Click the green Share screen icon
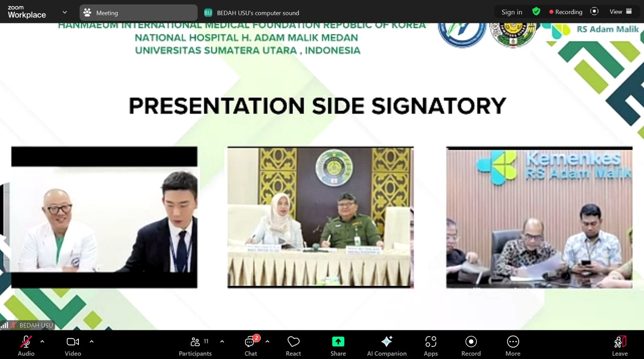Viewport: 644px width, 359px height. click(x=338, y=342)
